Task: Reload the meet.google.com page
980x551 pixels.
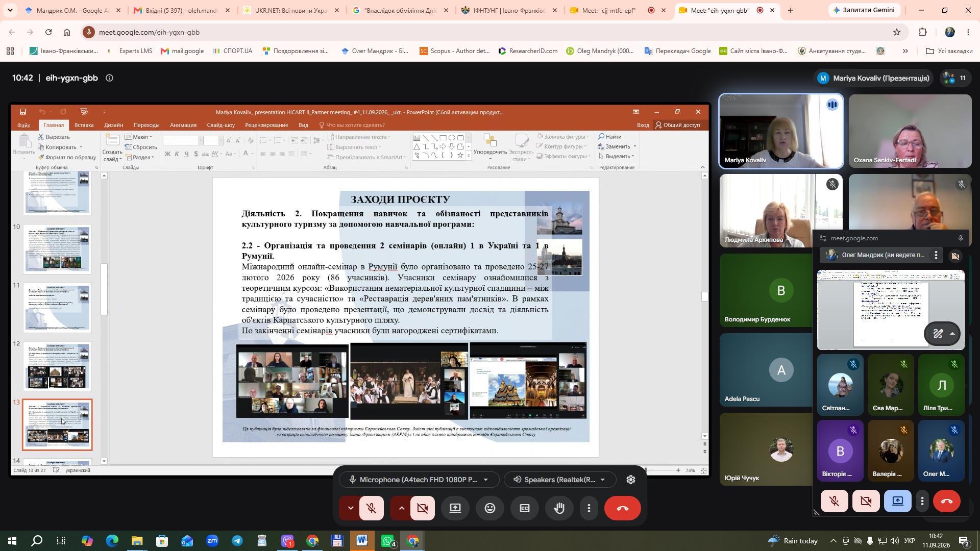Action: coord(48,32)
